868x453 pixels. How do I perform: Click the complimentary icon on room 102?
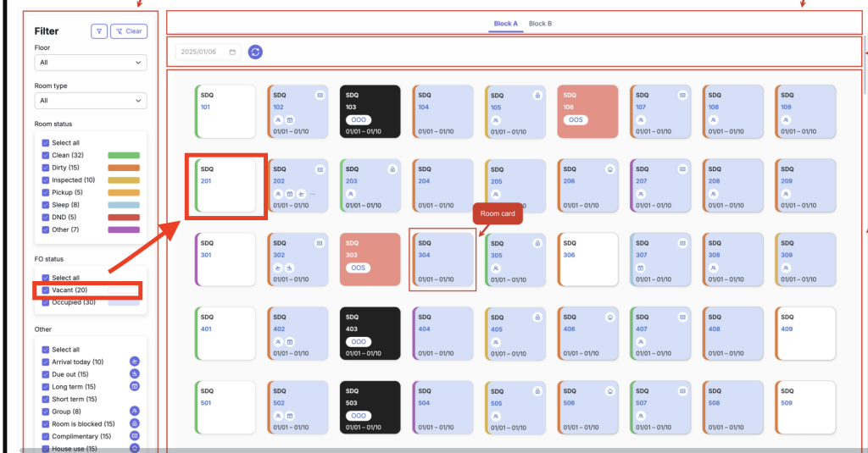[x=320, y=96]
